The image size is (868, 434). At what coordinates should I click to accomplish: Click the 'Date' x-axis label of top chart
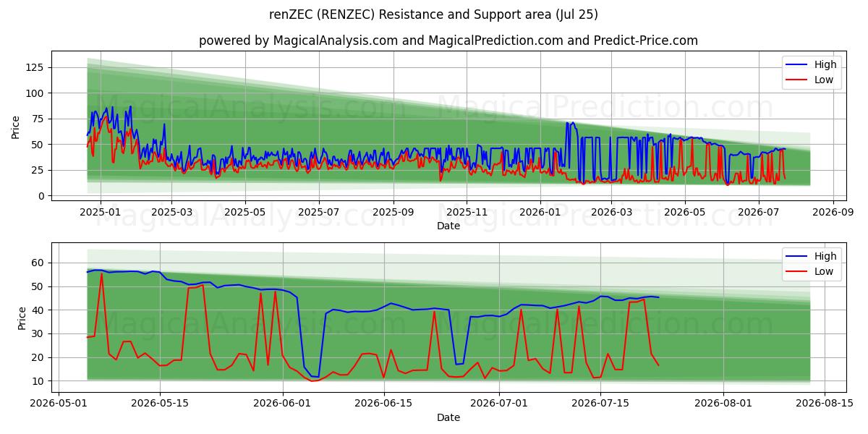tap(448, 226)
